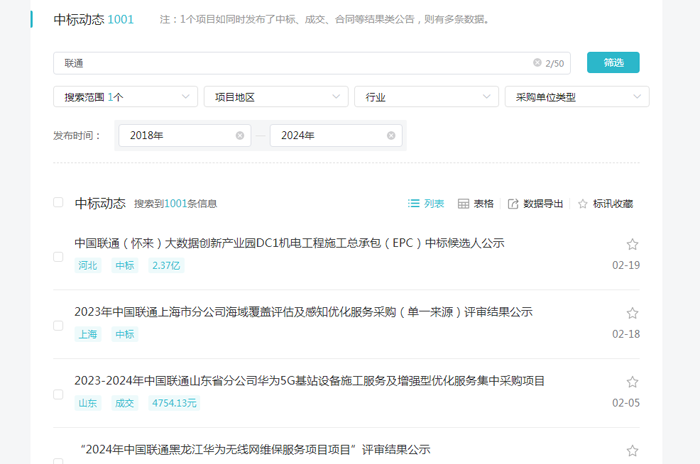Click the 成交 status tag
This screenshot has height=464, width=700.
point(125,403)
